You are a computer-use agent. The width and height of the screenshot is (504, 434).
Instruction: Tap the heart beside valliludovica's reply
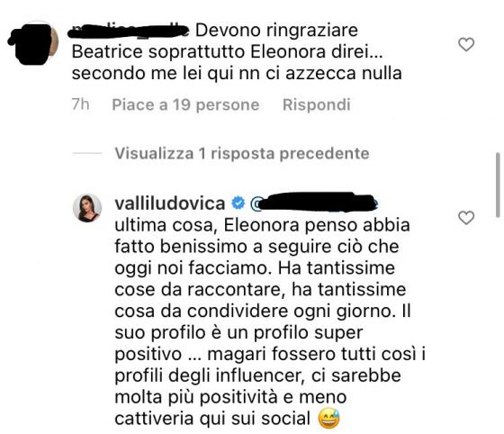click(x=466, y=218)
